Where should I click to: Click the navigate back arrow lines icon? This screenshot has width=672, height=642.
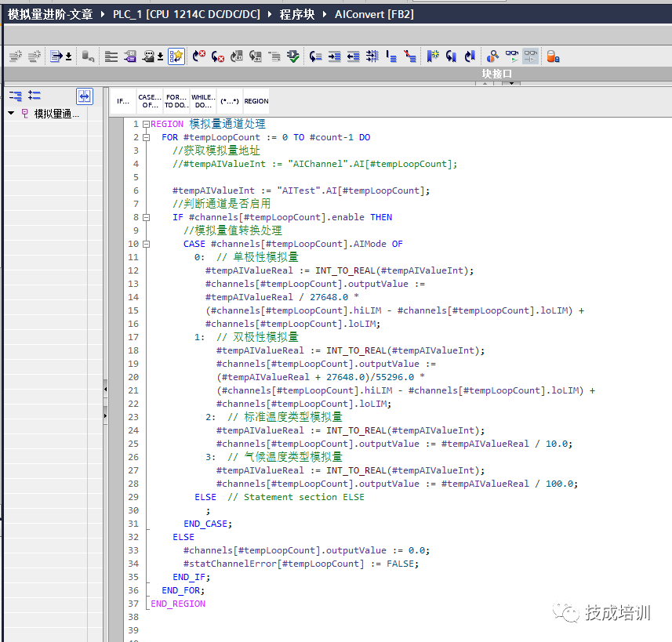pyautogui.click(x=315, y=56)
